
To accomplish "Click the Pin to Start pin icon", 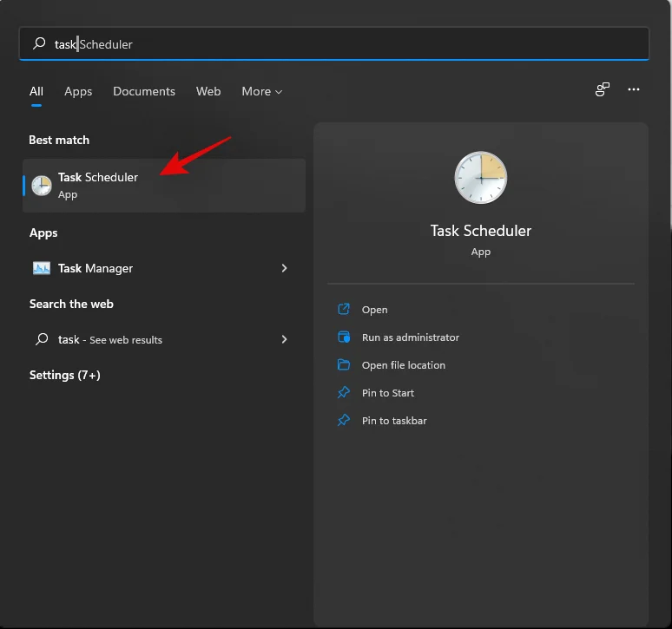I will click(344, 392).
